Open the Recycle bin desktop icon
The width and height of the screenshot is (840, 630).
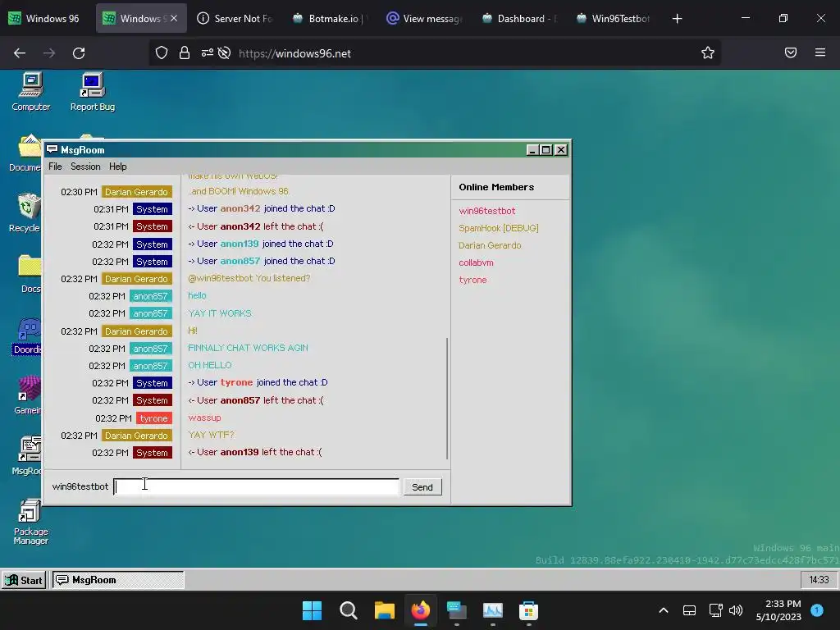point(25,212)
